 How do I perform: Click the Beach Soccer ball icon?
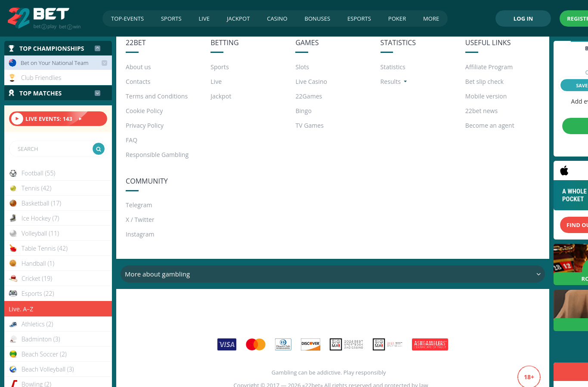coord(13,354)
